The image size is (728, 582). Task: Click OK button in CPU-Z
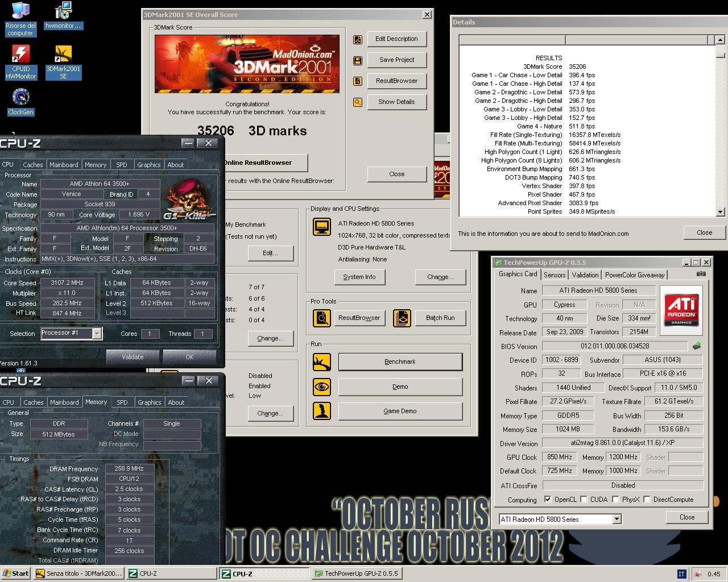pos(189,357)
